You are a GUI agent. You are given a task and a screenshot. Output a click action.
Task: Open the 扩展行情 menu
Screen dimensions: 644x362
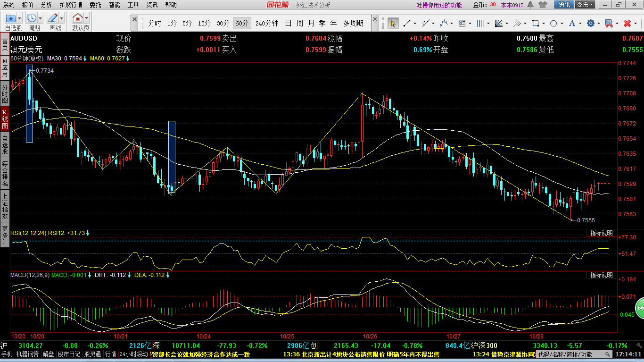[x=71, y=5]
